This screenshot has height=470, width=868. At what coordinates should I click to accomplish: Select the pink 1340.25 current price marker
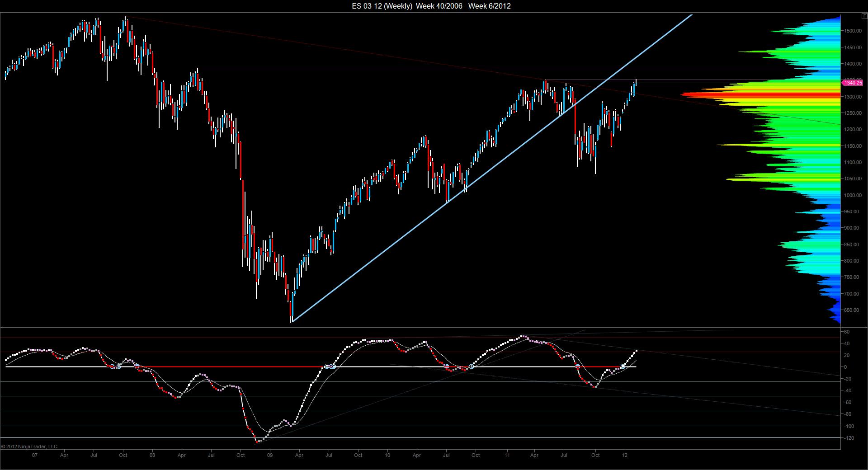pos(853,83)
